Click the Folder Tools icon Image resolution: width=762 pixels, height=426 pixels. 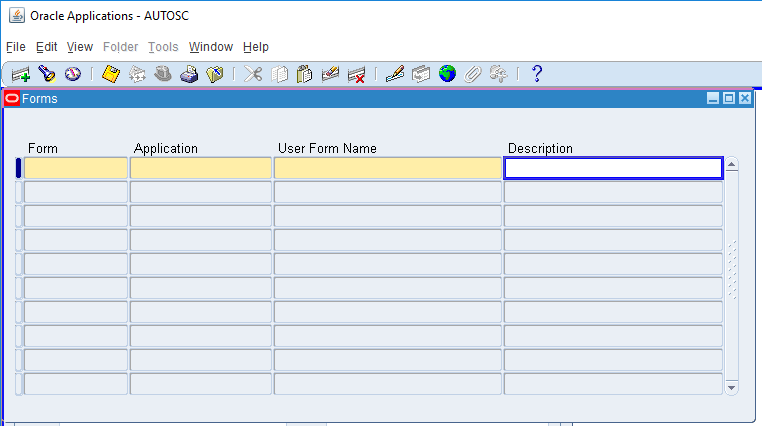click(x=499, y=74)
